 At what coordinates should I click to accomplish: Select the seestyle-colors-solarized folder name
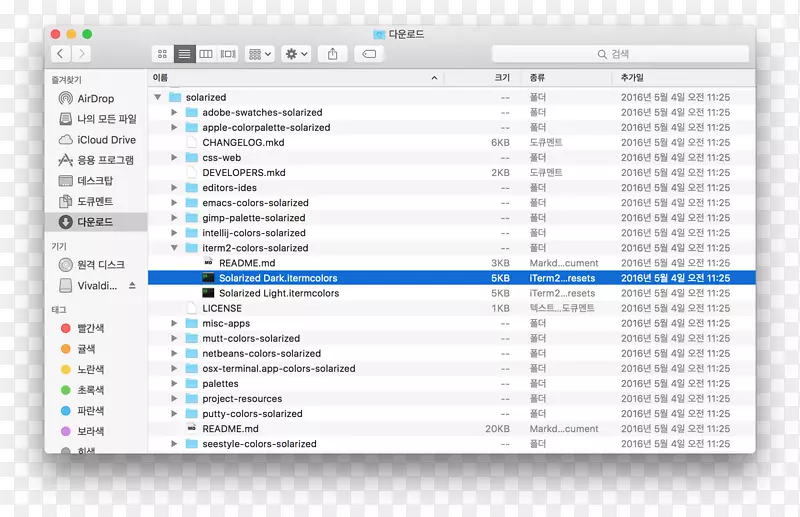click(259, 444)
